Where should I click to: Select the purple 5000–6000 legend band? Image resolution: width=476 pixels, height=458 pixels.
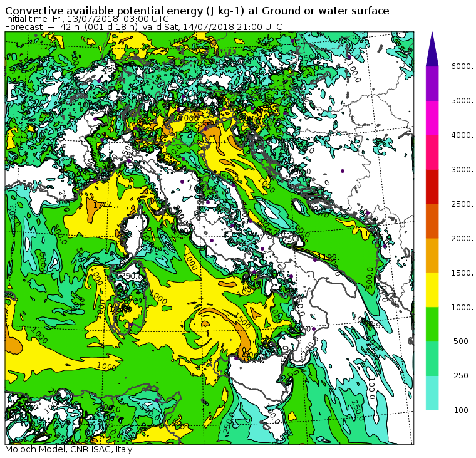[x=432, y=83]
